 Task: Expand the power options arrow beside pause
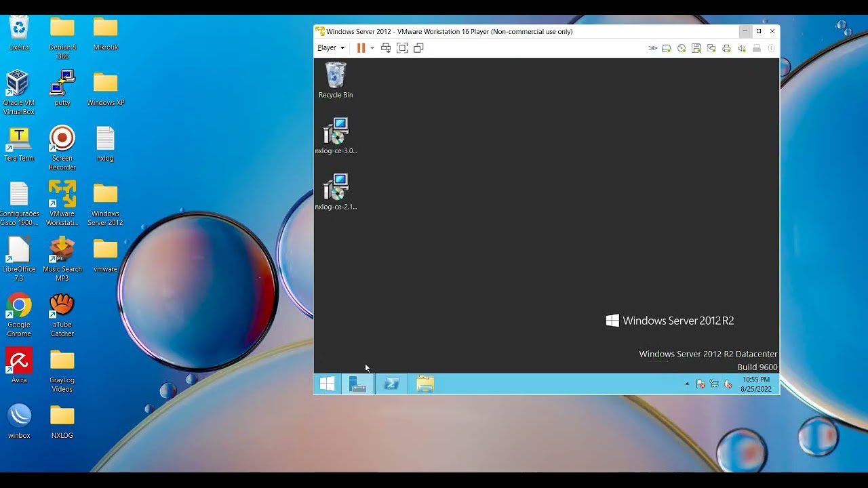(372, 48)
